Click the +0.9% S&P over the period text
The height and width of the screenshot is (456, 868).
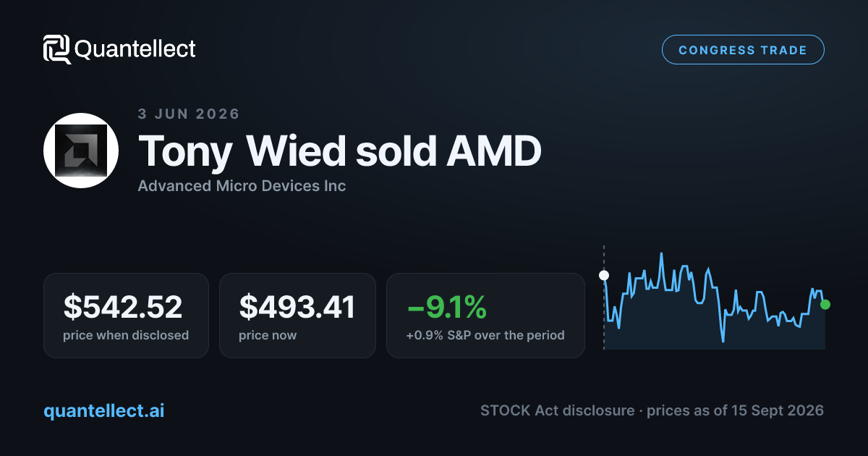click(485, 335)
